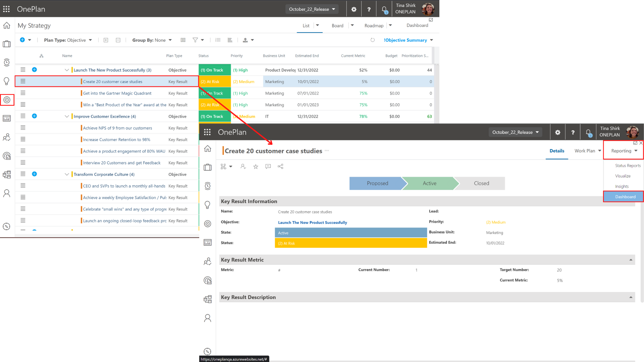The height and width of the screenshot is (362, 644).
Task: Add child under Improve Customer Excellence
Action: point(34,116)
